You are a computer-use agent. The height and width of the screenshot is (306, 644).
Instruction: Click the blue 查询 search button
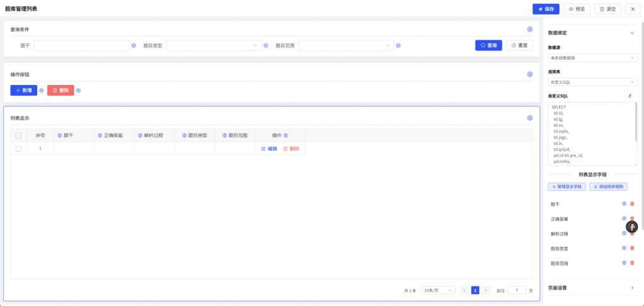tap(488, 46)
